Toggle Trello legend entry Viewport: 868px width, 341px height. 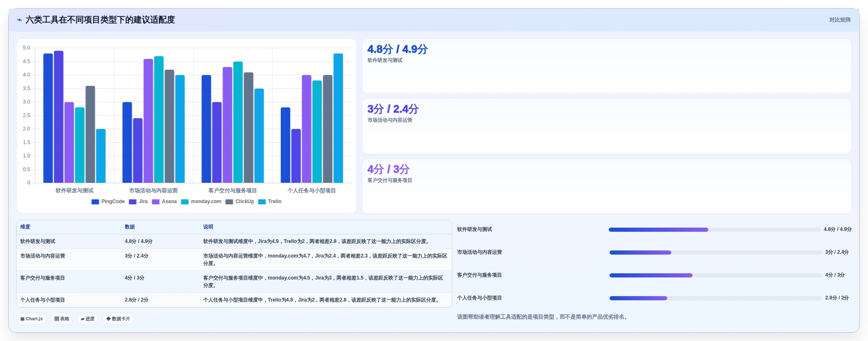point(270,202)
